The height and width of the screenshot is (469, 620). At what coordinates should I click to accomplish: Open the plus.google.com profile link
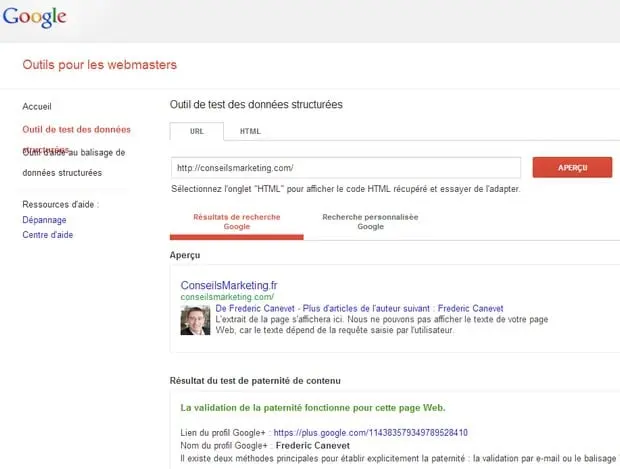370,433
